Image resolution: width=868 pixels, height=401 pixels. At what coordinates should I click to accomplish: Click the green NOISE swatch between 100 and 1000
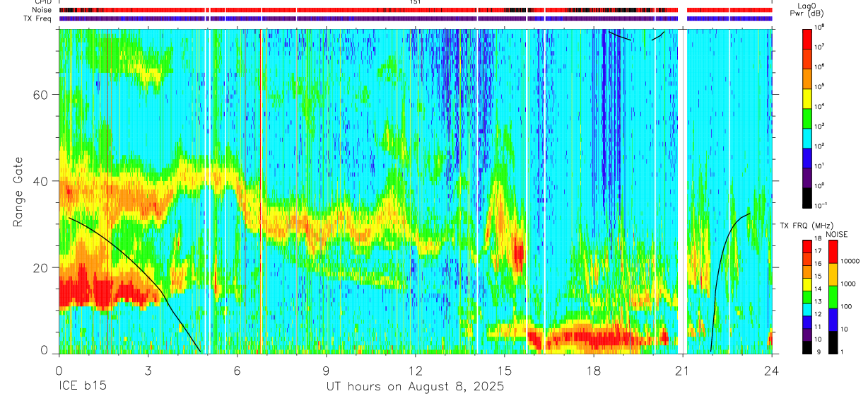click(x=833, y=297)
